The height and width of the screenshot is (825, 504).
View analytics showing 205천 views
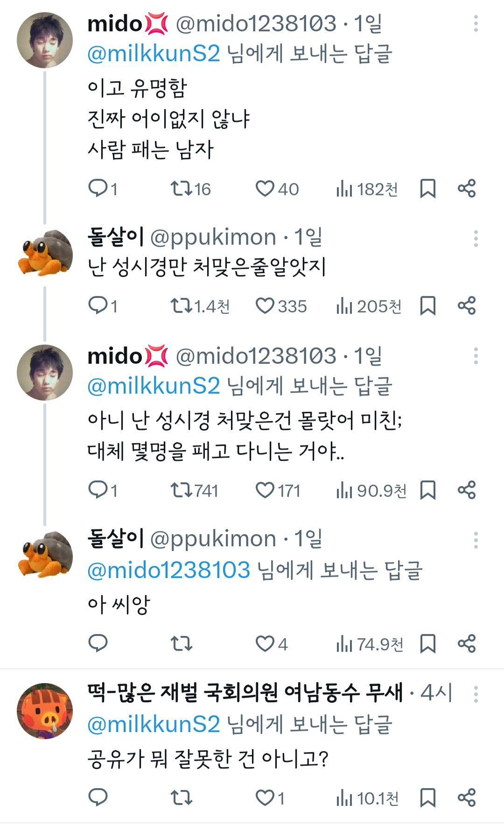pos(369,306)
